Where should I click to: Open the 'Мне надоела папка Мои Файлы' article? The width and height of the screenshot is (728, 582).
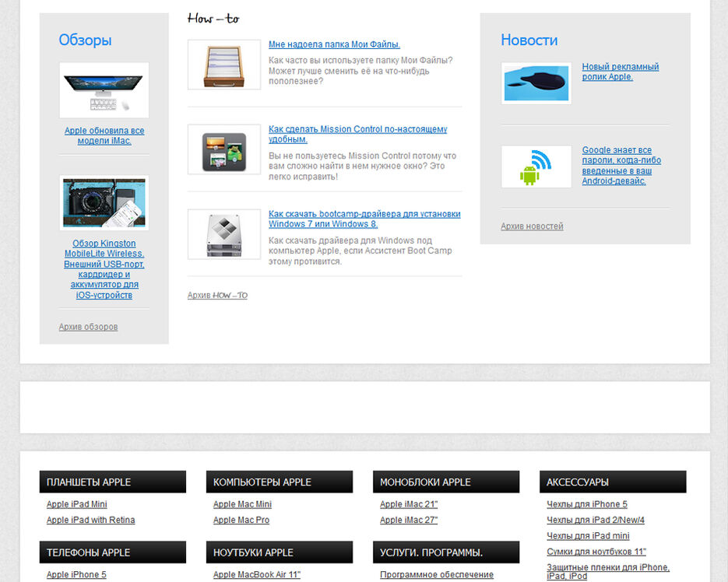coord(334,45)
